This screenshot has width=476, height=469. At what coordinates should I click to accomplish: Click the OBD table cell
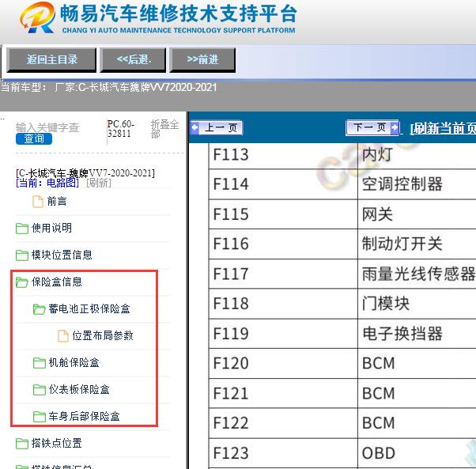click(417, 453)
